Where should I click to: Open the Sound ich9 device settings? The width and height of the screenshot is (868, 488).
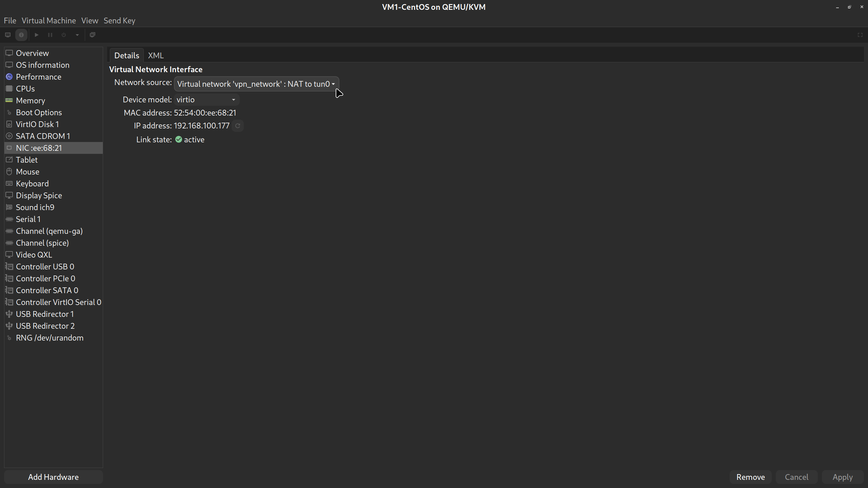click(35, 207)
